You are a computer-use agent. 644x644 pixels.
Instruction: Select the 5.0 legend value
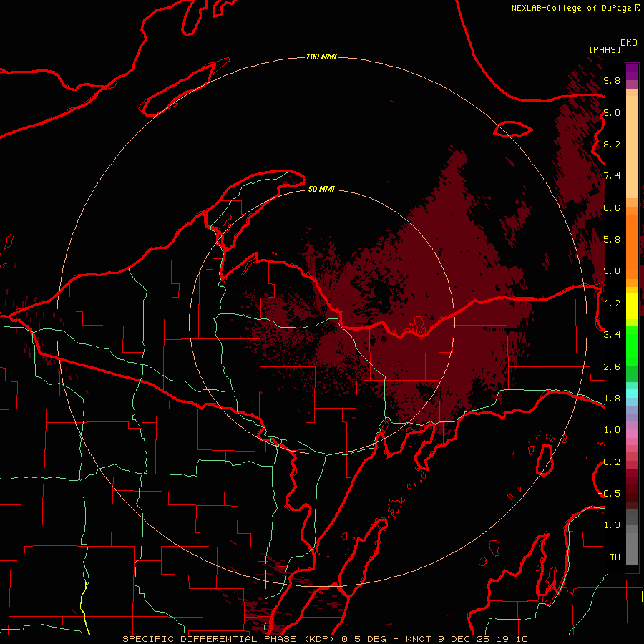pos(612,271)
